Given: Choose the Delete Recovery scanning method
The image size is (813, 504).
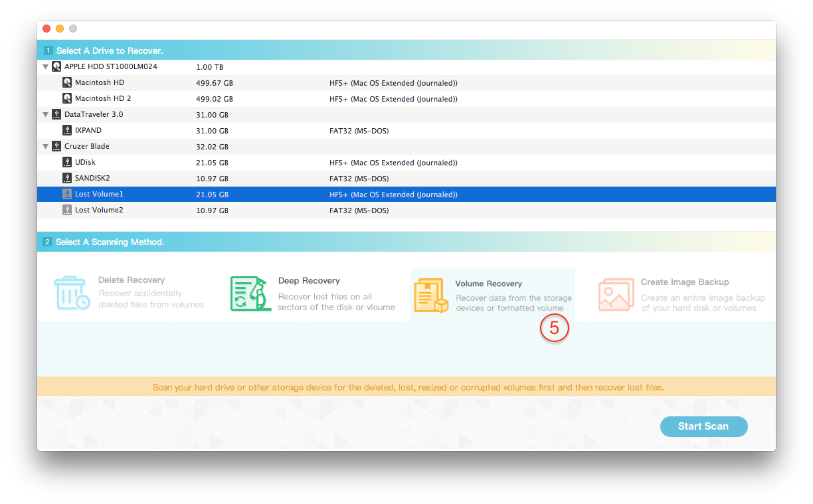Looking at the screenshot, I should pos(130,294).
